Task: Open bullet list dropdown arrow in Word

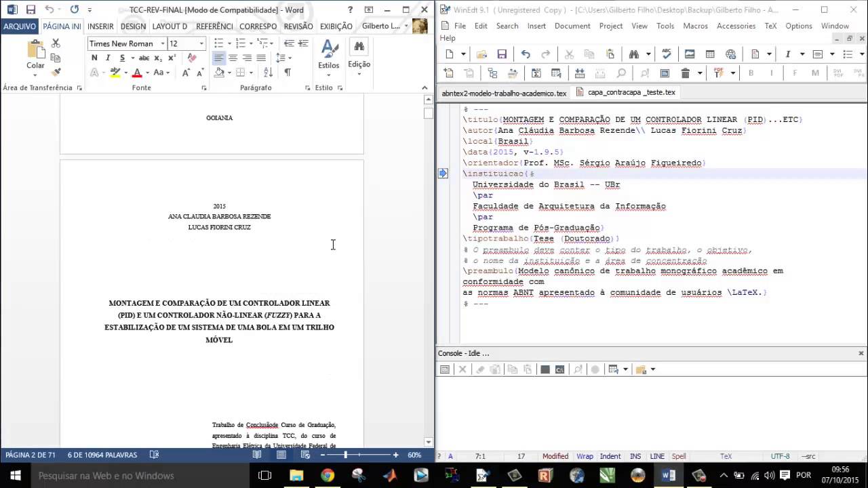Action: tap(229, 43)
